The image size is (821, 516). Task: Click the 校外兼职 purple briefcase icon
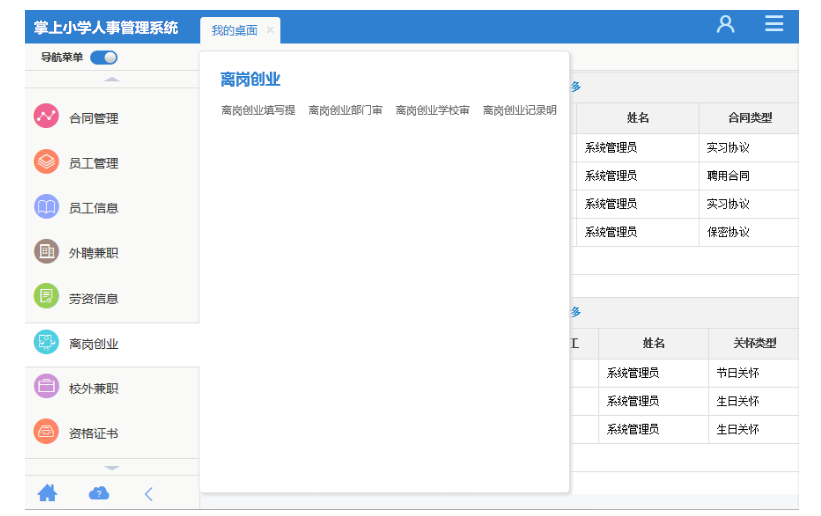46,387
